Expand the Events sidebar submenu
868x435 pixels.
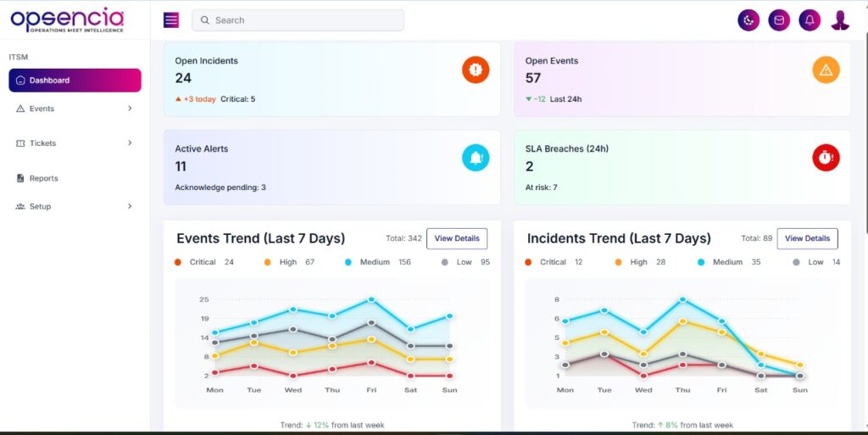pos(75,109)
